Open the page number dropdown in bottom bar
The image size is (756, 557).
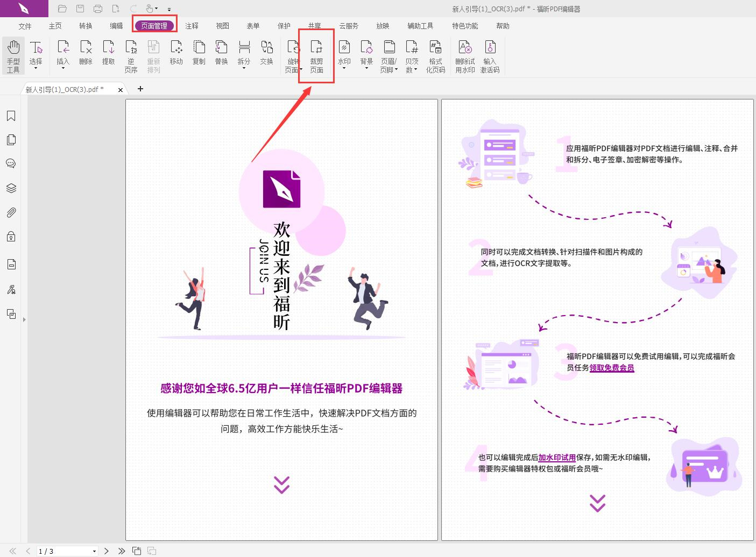tap(94, 551)
